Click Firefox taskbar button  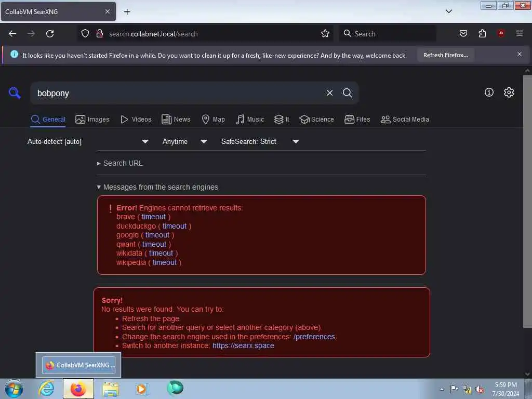[78, 389]
